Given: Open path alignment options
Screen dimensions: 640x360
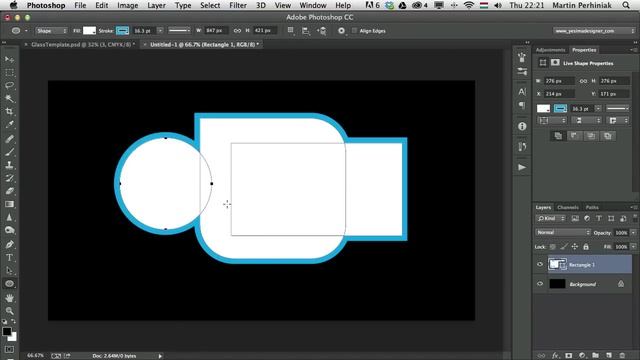Looking at the screenshot, I should [306, 31].
